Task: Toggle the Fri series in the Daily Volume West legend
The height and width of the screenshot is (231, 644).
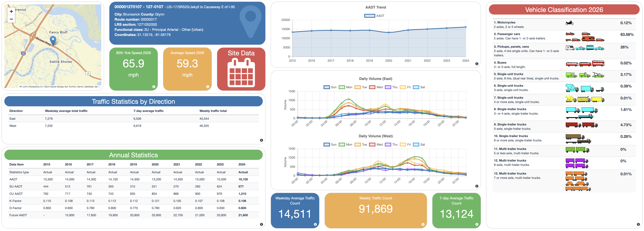Action: 403,145
